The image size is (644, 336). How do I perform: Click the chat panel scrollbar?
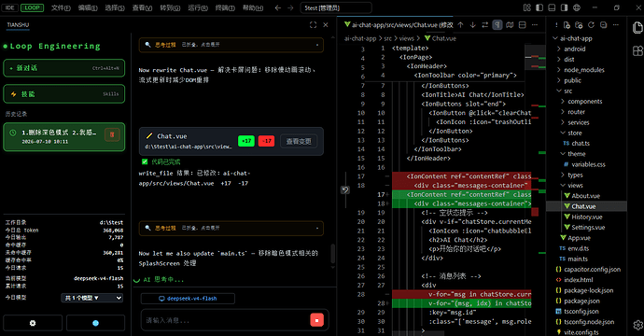[x=333, y=254]
